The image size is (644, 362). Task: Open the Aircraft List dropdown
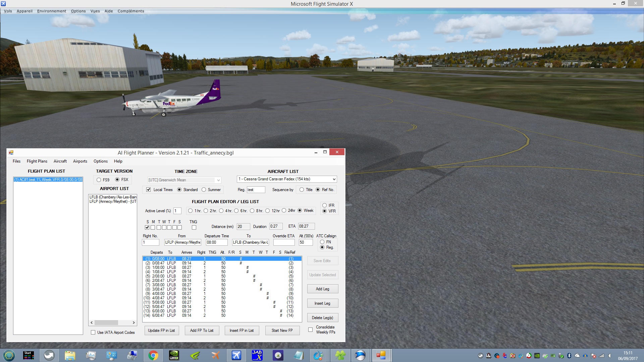[287, 179]
